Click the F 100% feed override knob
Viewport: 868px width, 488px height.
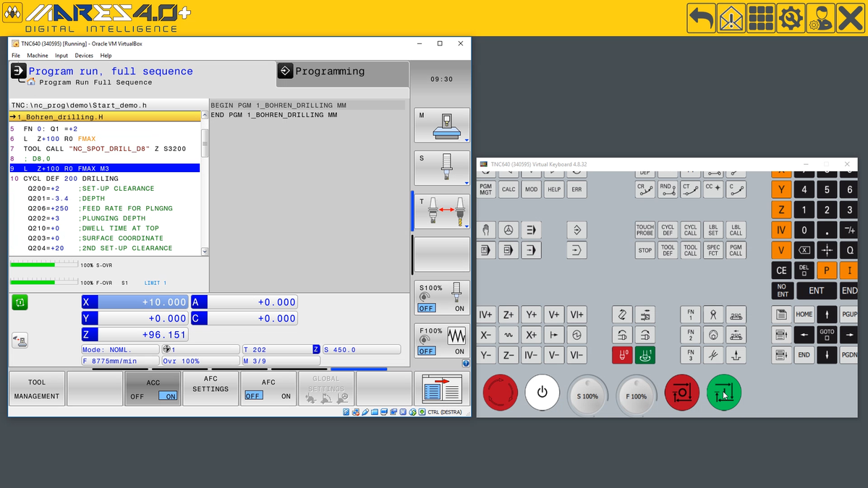tap(637, 395)
